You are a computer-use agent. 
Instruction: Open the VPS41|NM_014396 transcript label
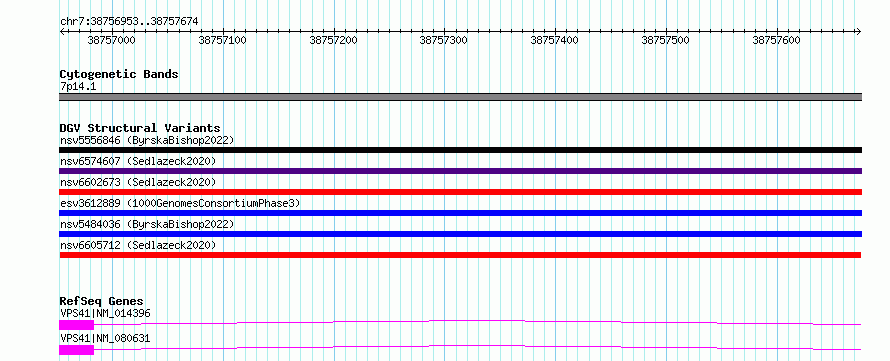[105, 313]
